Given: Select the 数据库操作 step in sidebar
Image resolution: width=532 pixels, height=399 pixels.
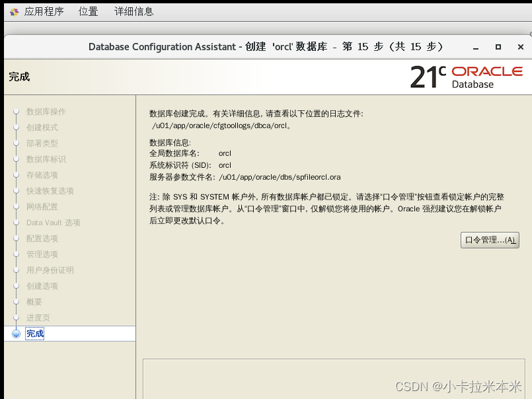Looking at the screenshot, I should pyautogui.click(x=46, y=111).
